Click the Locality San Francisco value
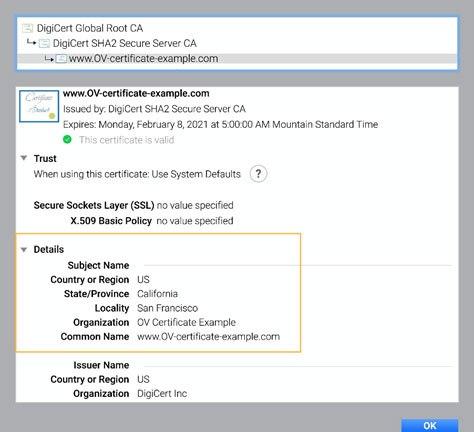The width and height of the screenshot is (474, 432). pyautogui.click(x=168, y=308)
